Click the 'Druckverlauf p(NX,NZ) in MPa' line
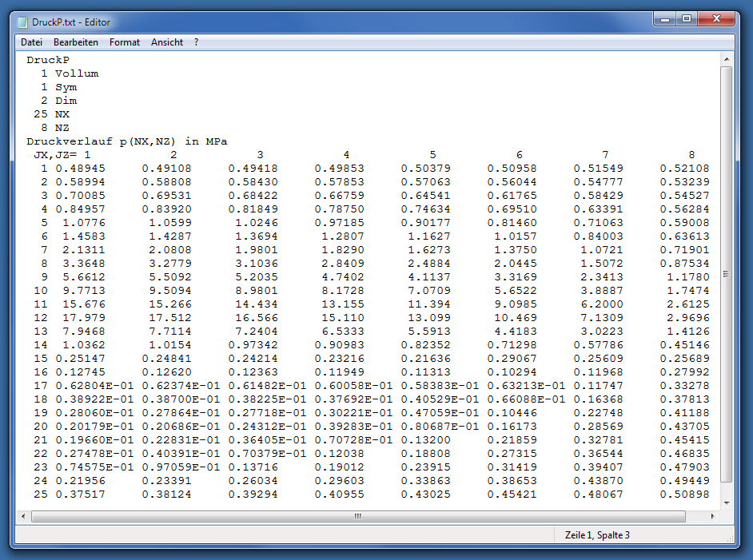The height and width of the screenshot is (560, 753). coord(127,141)
